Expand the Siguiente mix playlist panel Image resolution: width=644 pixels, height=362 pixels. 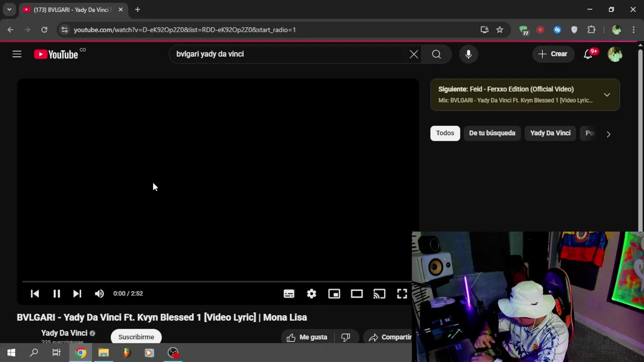(607, 95)
